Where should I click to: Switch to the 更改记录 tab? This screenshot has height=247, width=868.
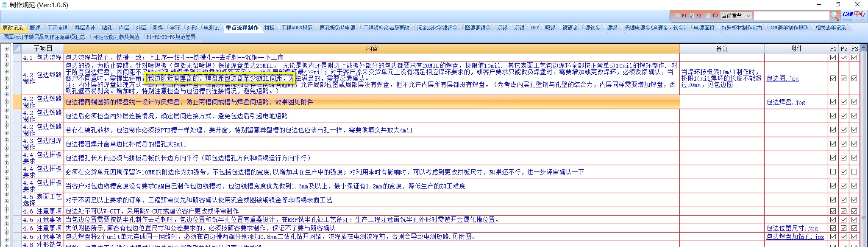13,28
